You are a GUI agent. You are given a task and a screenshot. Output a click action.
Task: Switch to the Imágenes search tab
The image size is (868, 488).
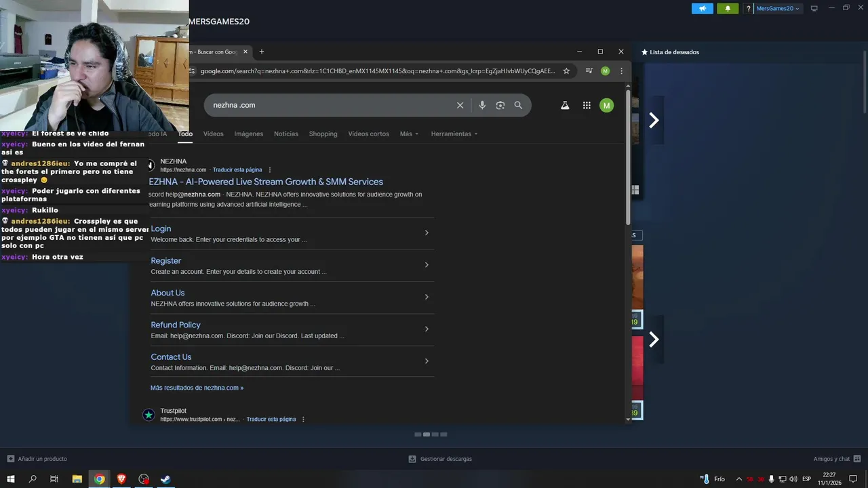coord(249,134)
